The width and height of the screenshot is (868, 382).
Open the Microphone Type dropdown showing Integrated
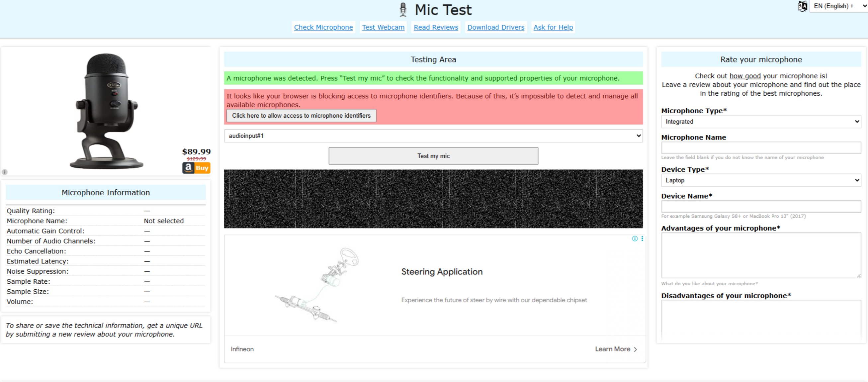[761, 121]
